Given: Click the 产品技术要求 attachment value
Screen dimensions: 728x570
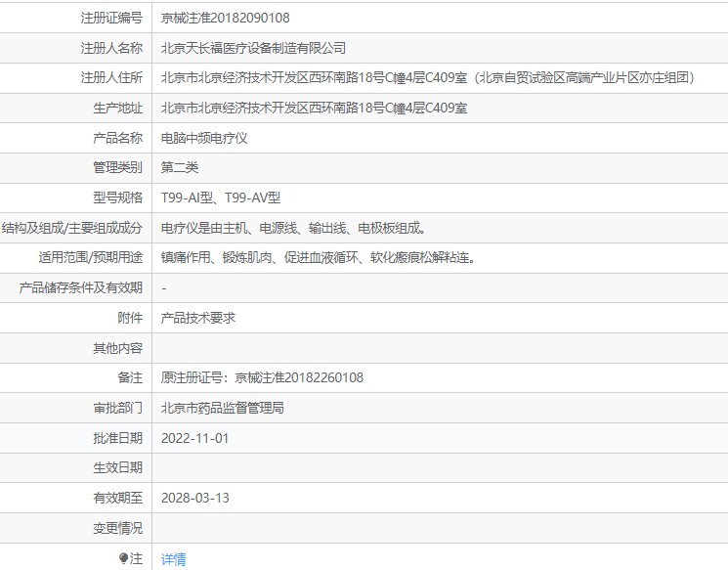Looking at the screenshot, I should point(197,318).
